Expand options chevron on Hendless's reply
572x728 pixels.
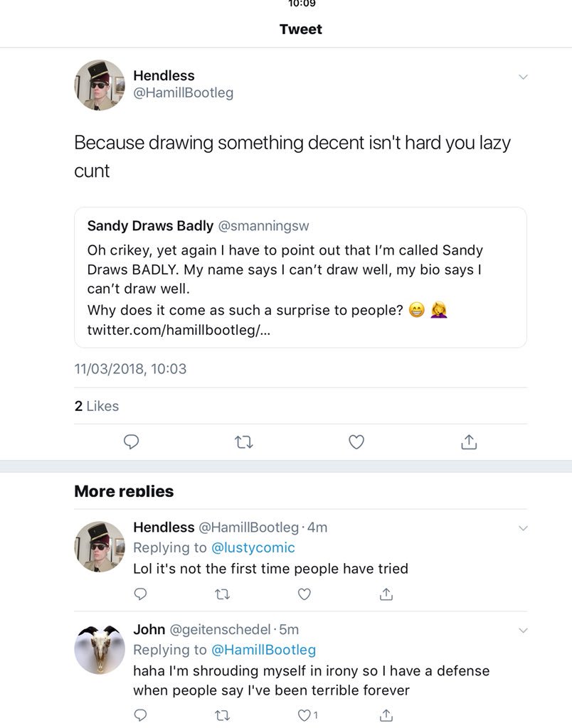click(x=524, y=528)
